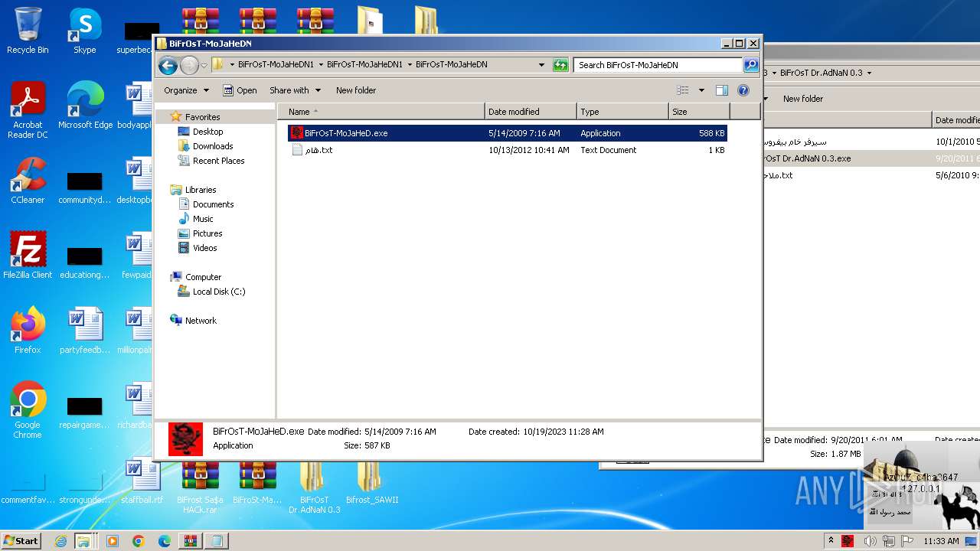Select the Firefox desktop icon
Screen dimensions: 980x551
click(28, 331)
